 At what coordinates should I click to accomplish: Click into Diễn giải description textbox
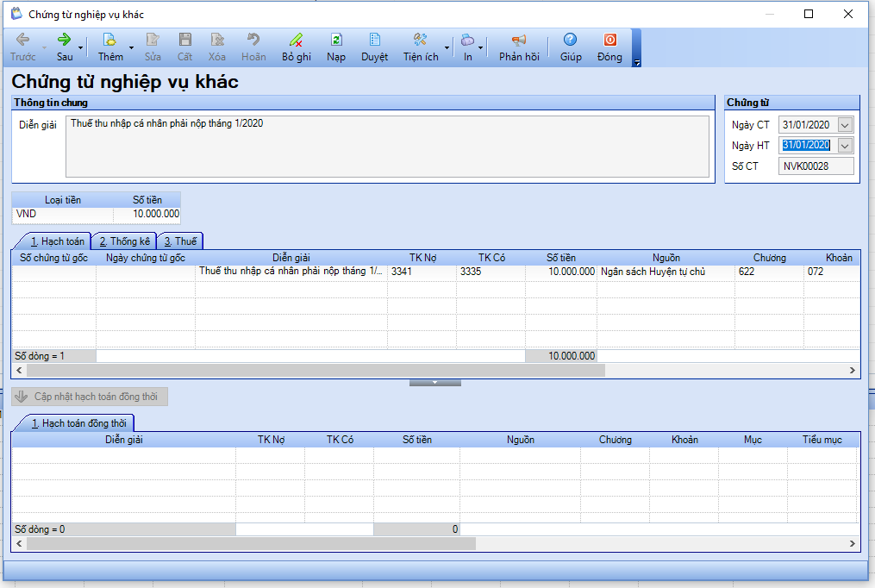[387, 147]
